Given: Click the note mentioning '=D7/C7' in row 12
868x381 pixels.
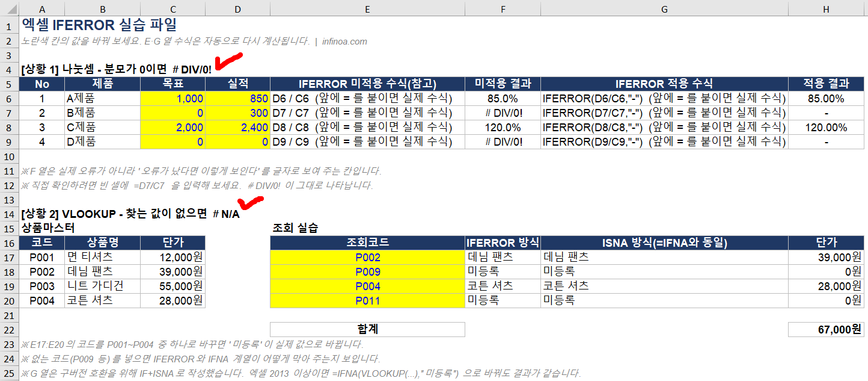Looking at the screenshot, I should (197, 185).
